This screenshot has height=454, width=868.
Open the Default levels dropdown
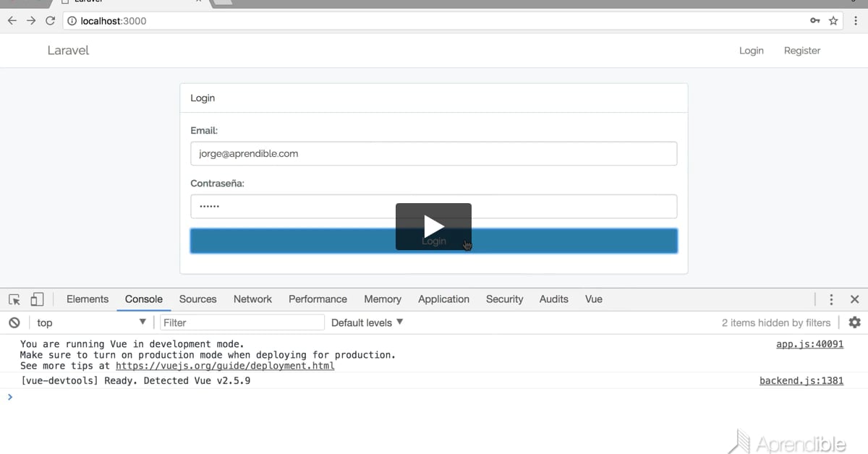click(367, 322)
